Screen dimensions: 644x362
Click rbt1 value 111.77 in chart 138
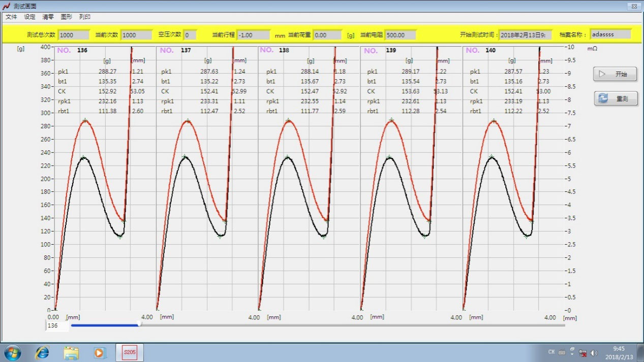click(x=310, y=111)
